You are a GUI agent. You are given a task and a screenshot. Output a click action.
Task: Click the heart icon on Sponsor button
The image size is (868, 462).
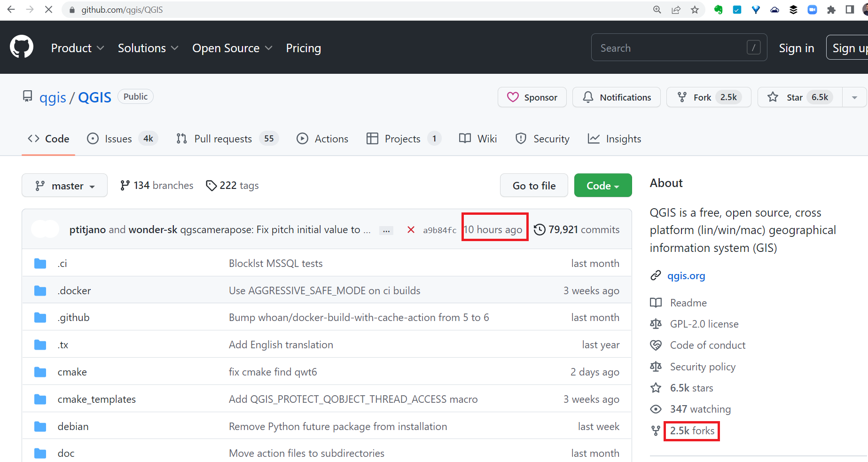[513, 97]
